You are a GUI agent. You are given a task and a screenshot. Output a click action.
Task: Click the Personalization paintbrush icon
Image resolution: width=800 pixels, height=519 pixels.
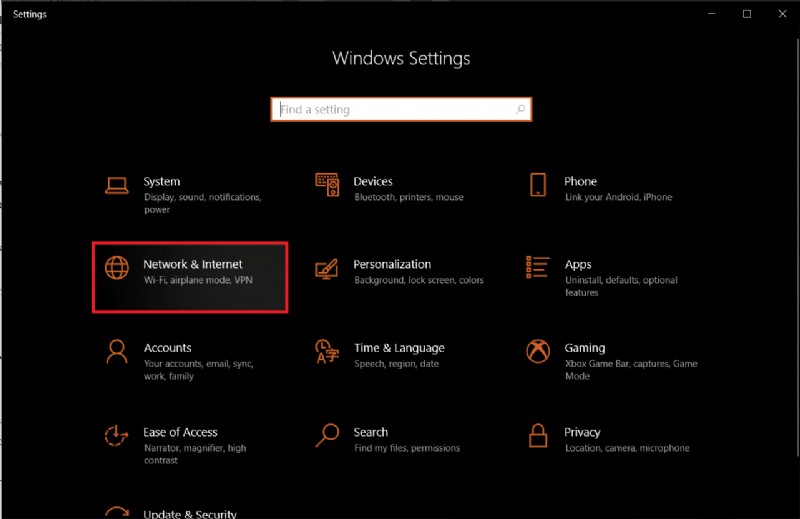tap(327, 268)
